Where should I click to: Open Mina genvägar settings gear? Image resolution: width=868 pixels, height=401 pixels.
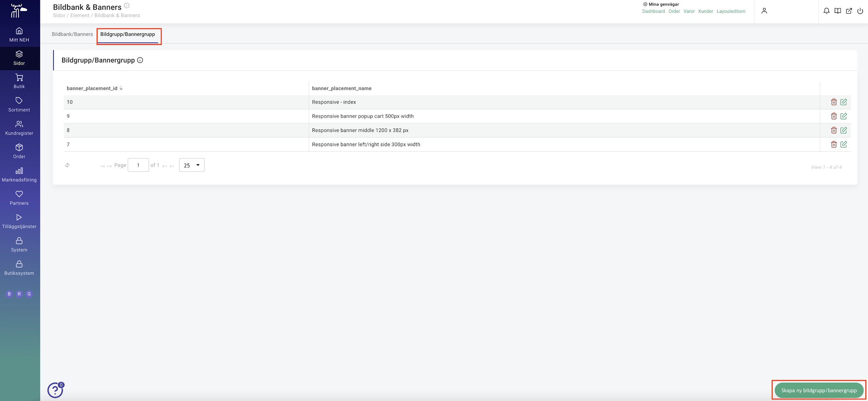click(645, 4)
